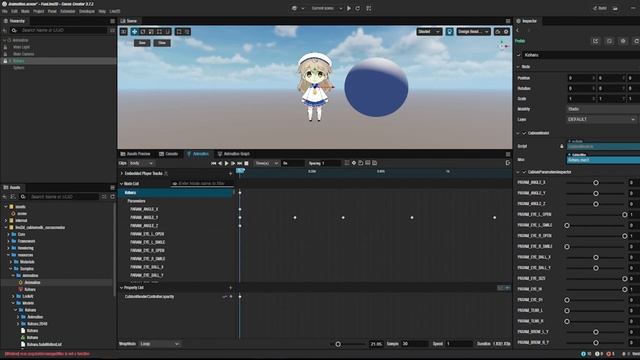640x360 pixels.
Task: Open the Time(s) display mode dropdown
Action: (x=267, y=163)
